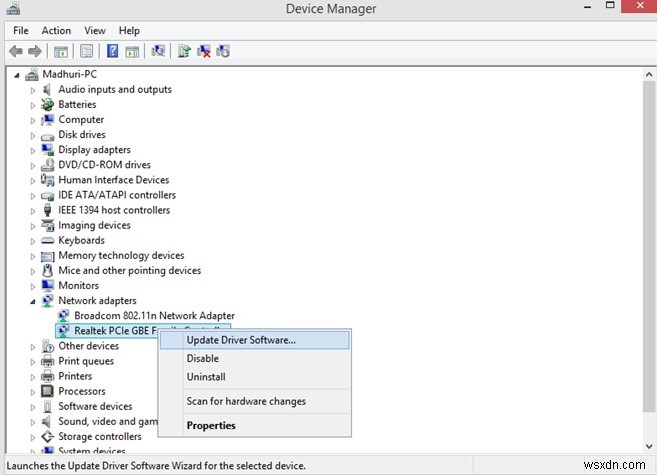
Task: Click Scan for hardware changes toolbar icon
Action: 158,51
